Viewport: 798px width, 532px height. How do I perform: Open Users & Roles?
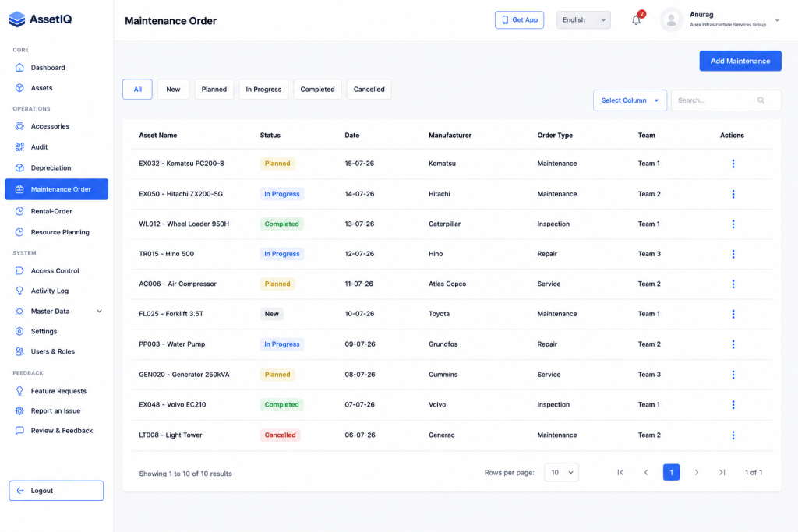[x=52, y=351]
